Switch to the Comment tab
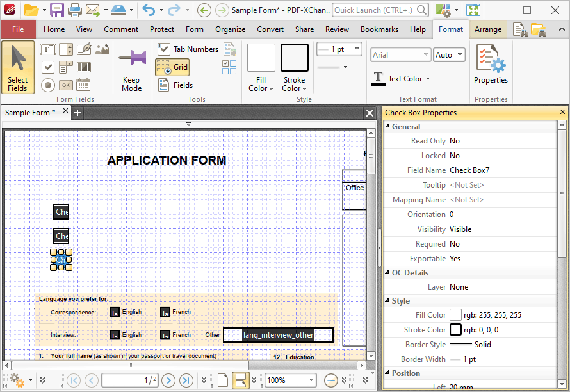The height and width of the screenshot is (392, 570). (x=121, y=29)
